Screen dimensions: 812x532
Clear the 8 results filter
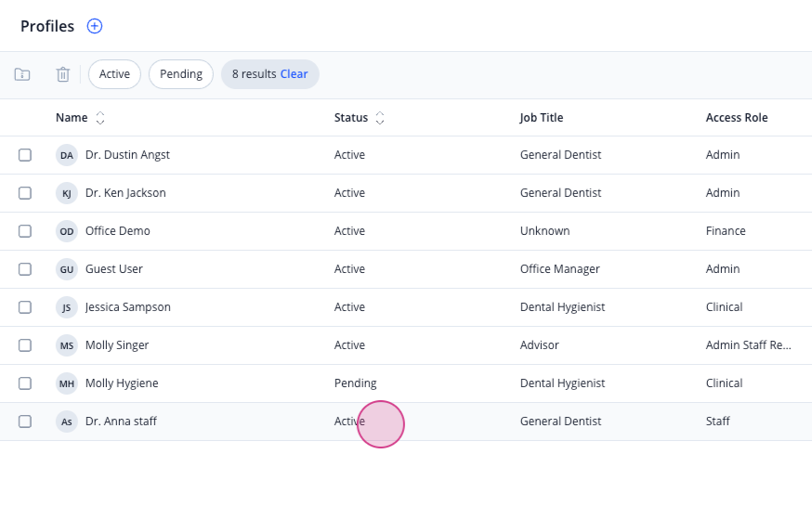294,74
